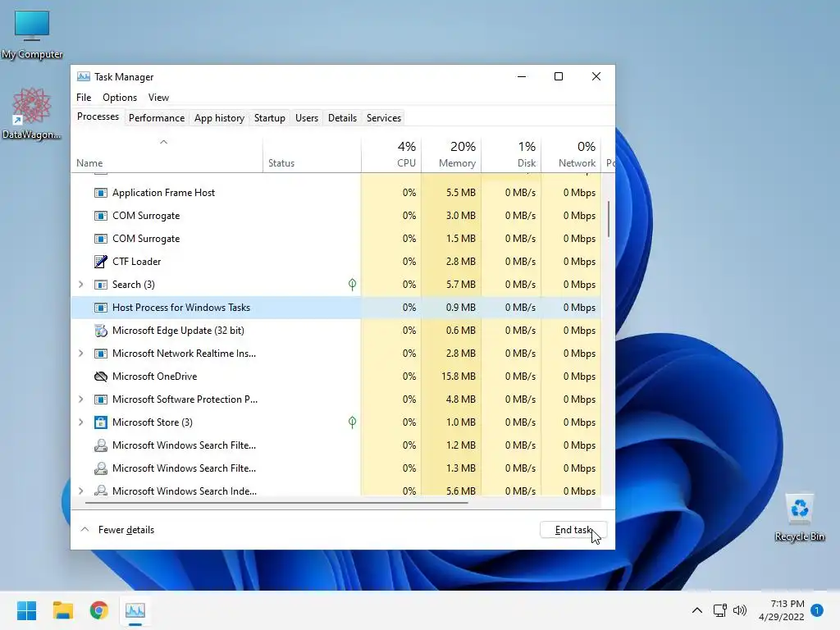This screenshot has height=630, width=840.
Task: Select the DataWagon desktop shortcut
Action: pyautogui.click(x=32, y=113)
